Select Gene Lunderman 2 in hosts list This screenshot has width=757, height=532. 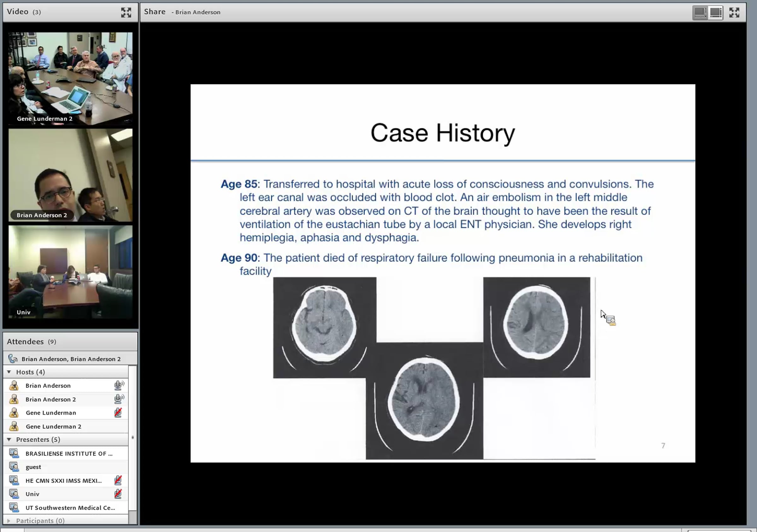(66, 426)
